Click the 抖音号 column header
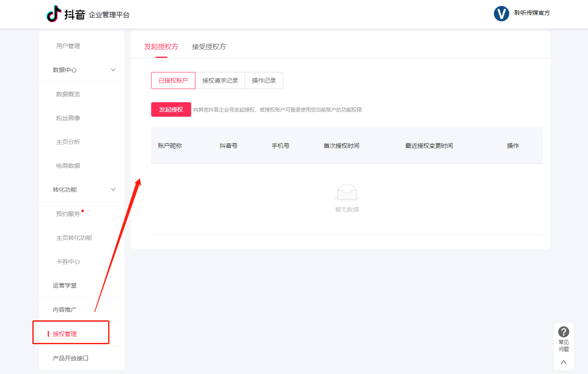This screenshot has width=588, height=374. pos(229,146)
